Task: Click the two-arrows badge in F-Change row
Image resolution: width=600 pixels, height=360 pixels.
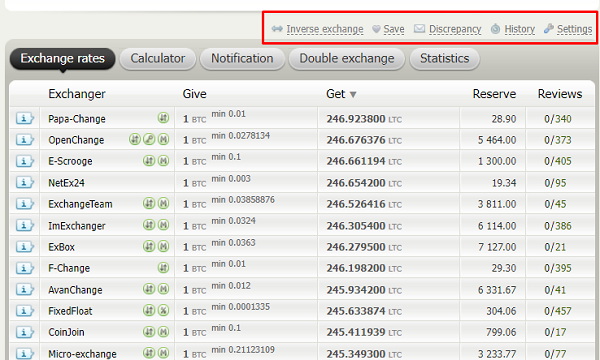Action: (x=163, y=267)
